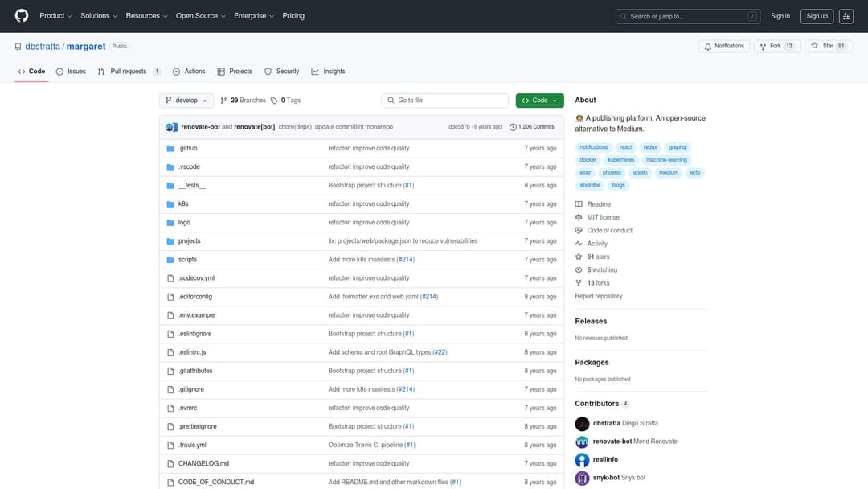Click the book icon beside Readme
The width and height of the screenshot is (868, 489).
tap(579, 204)
